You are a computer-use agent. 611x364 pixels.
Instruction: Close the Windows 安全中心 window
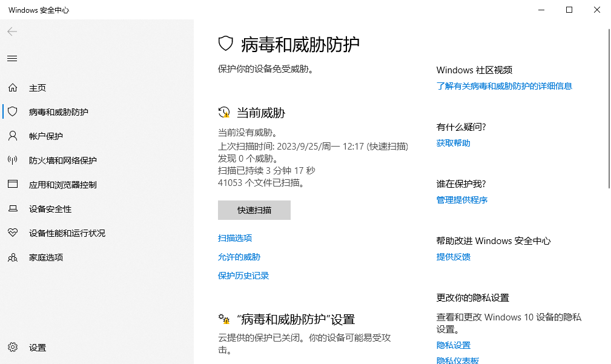click(597, 10)
